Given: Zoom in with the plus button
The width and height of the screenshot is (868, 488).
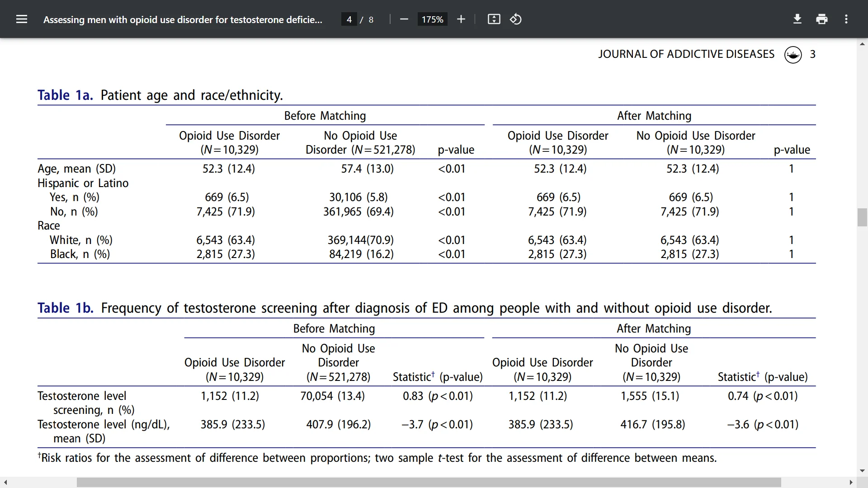Looking at the screenshot, I should click(x=461, y=19).
